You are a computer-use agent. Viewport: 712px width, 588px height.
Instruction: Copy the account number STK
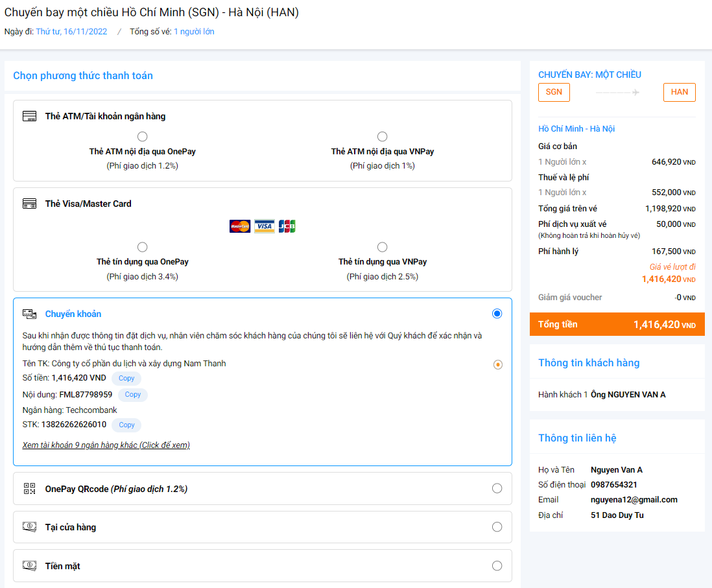click(x=126, y=425)
